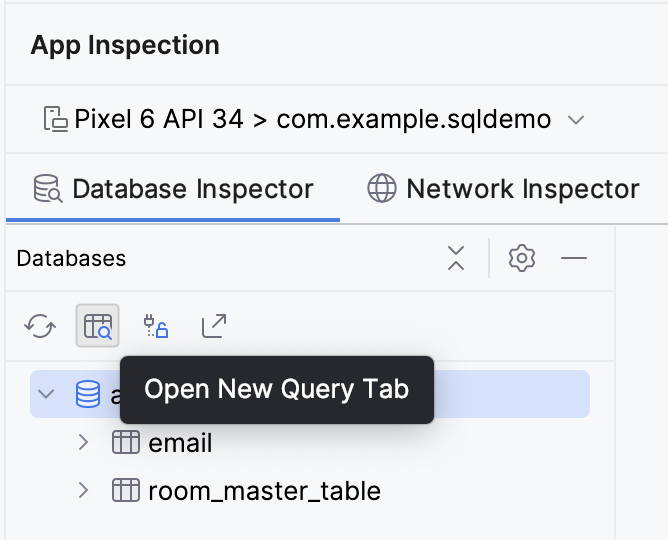Collapse the selected database node chevron

click(x=46, y=394)
